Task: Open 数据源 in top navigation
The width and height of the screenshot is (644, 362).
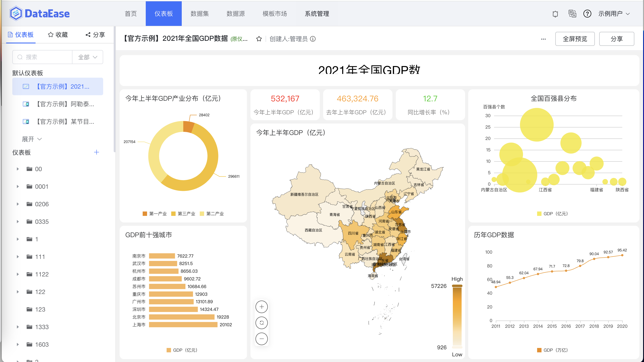Action: click(236, 14)
